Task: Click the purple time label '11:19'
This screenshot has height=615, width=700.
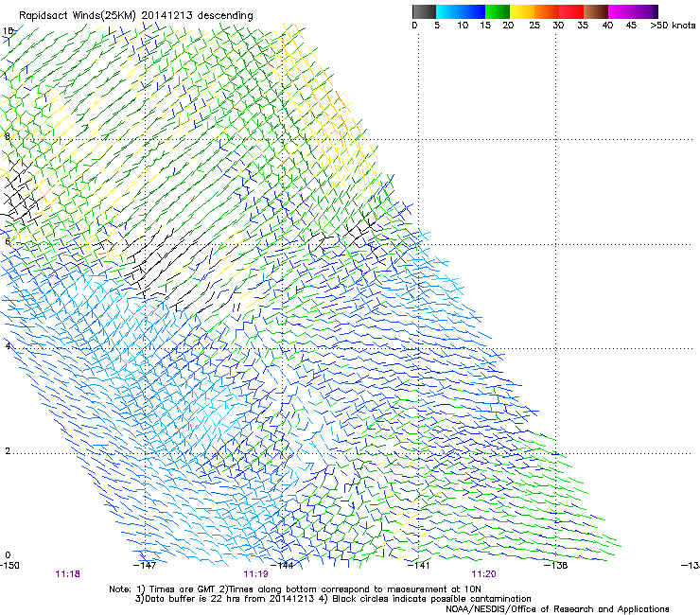Action: point(255,574)
